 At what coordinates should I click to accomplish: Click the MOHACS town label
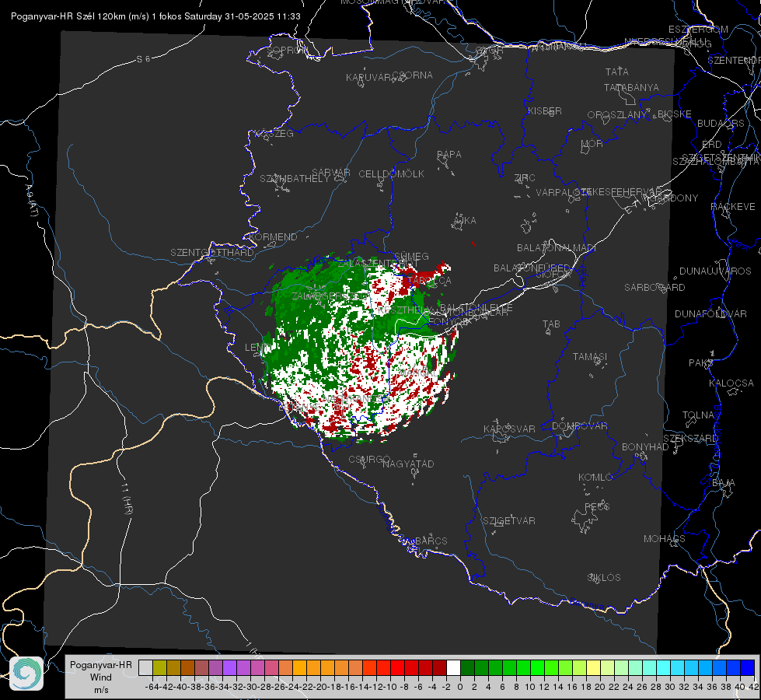point(665,539)
